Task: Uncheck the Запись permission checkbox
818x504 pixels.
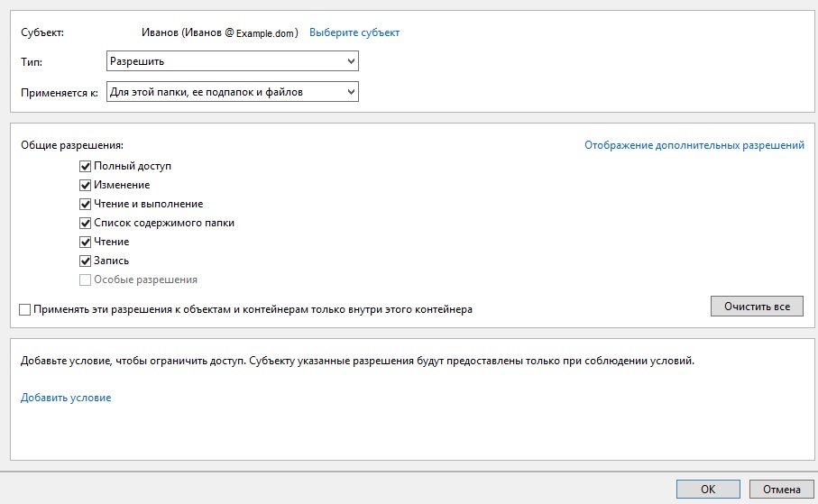Action: [x=86, y=261]
